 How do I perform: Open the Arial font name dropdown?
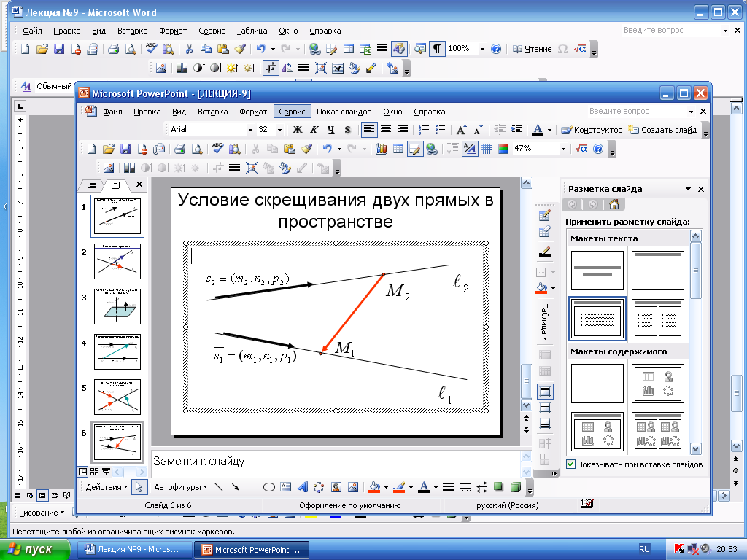click(x=250, y=130)
